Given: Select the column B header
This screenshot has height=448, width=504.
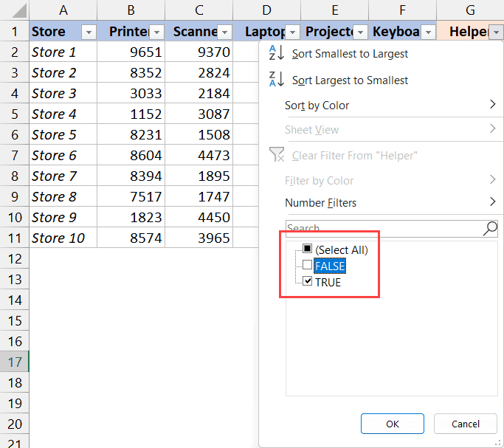Looking at the screenshot, I should click(131, 10).
